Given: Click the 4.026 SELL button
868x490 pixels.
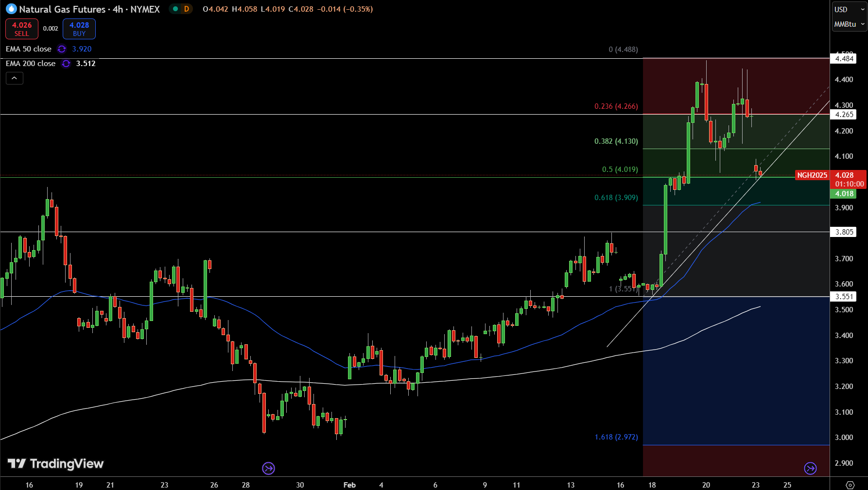Looking at the screenshot, I should click(22, 29).
